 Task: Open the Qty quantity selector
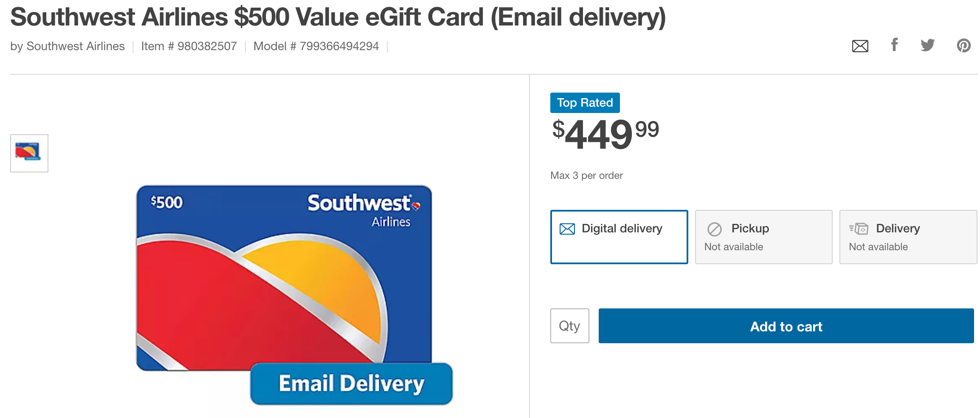(569, 326)
